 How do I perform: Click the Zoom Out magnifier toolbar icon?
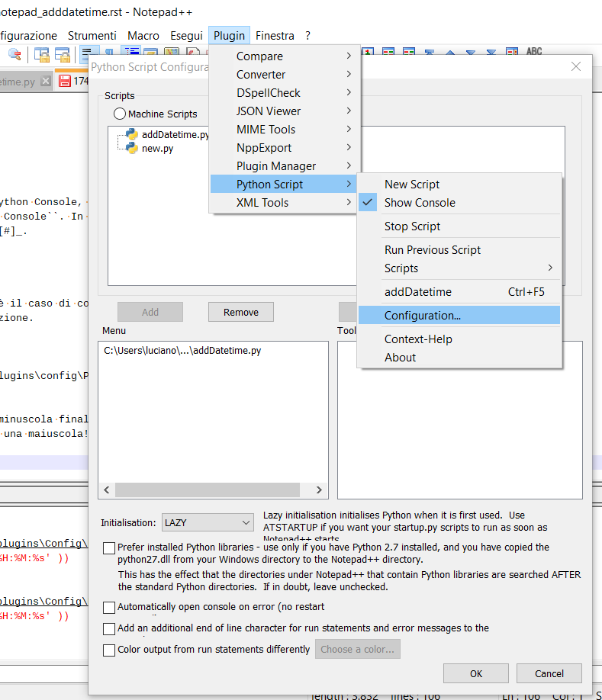pos(14,54)
